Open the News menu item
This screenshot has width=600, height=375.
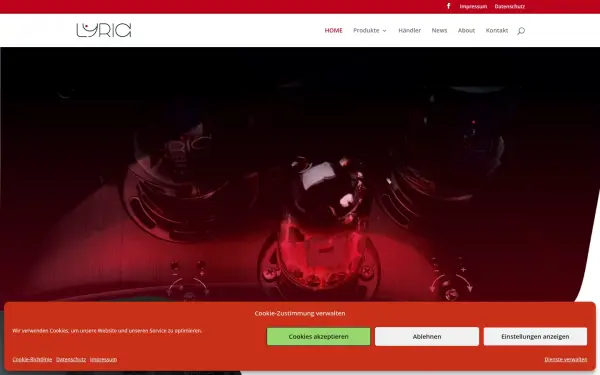pyautogui.click(x=439, y=30)
